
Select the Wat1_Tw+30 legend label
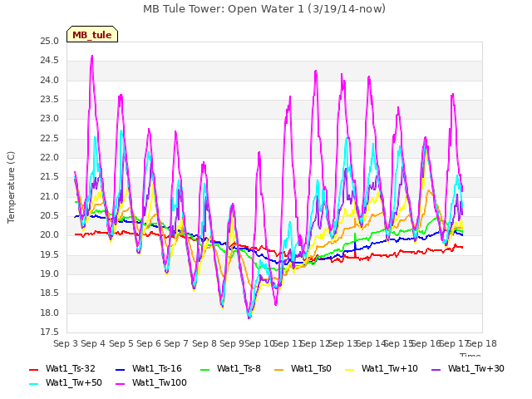[476, 368]
